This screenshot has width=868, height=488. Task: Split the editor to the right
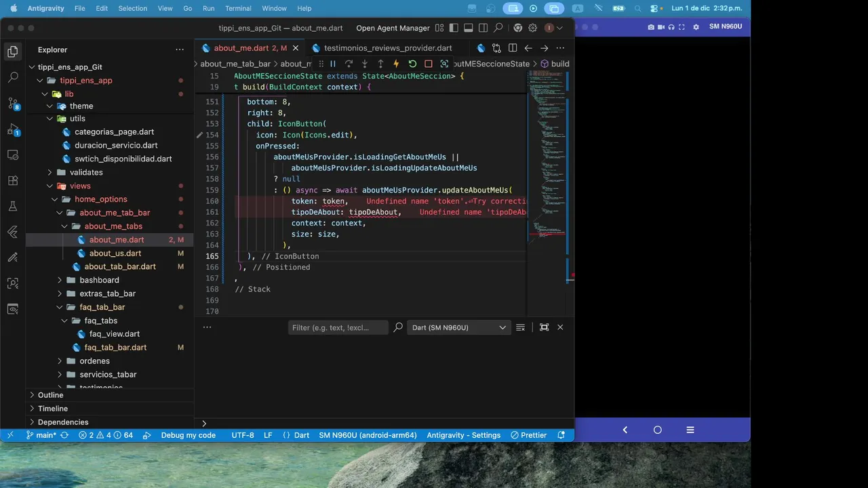pyautogui.click(x=513, y=48)
